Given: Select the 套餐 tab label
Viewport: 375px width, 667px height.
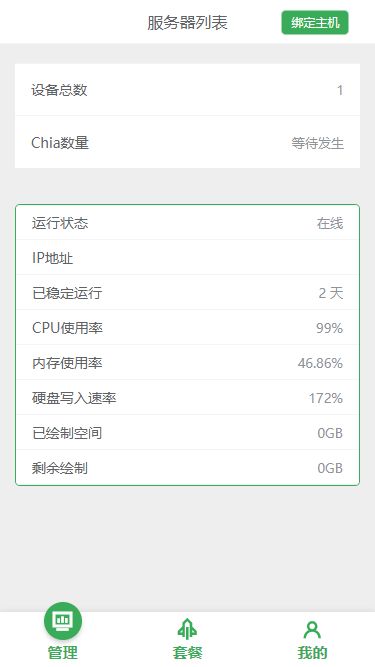Looking at the screenshot, I should point(187,652).
